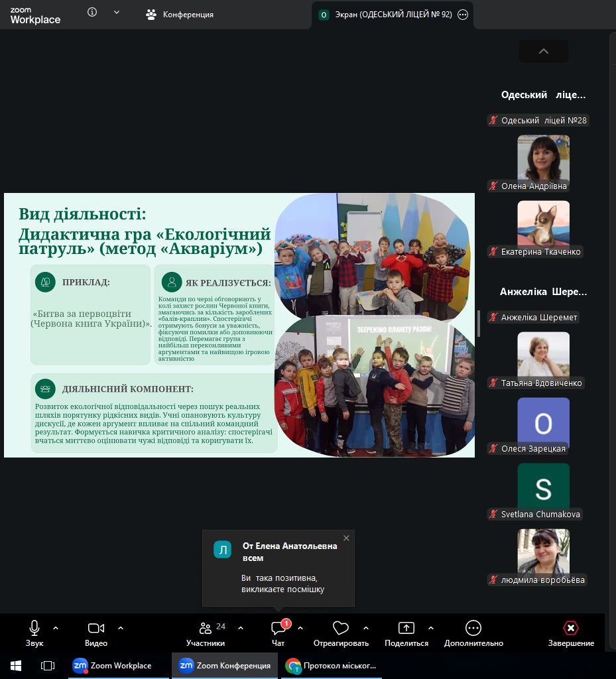616x679 pixels.
Task: Close the chat notification from Елена Анатольевна
Action: tap(346, 538)
